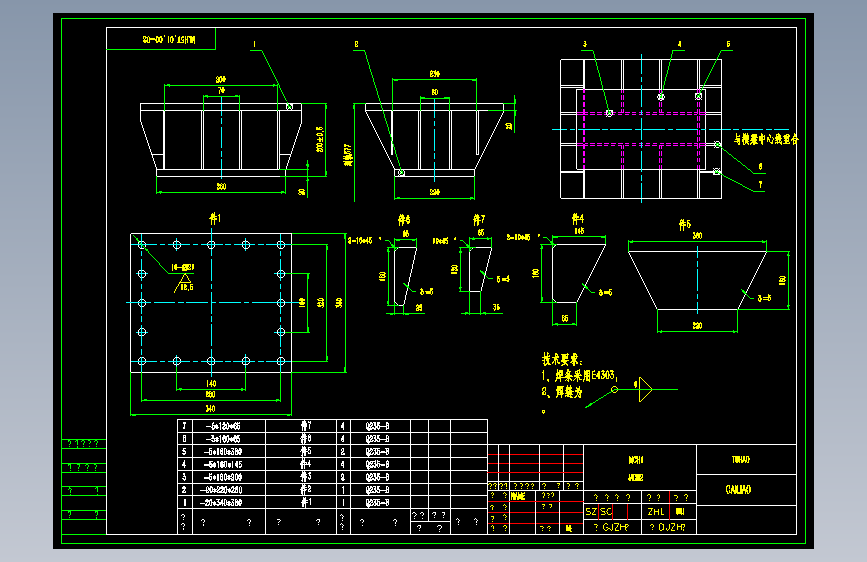The width and height of the screenshot is (867, 562).
Task: Click the Q235-B material cell in row 7
Action: 380,426
